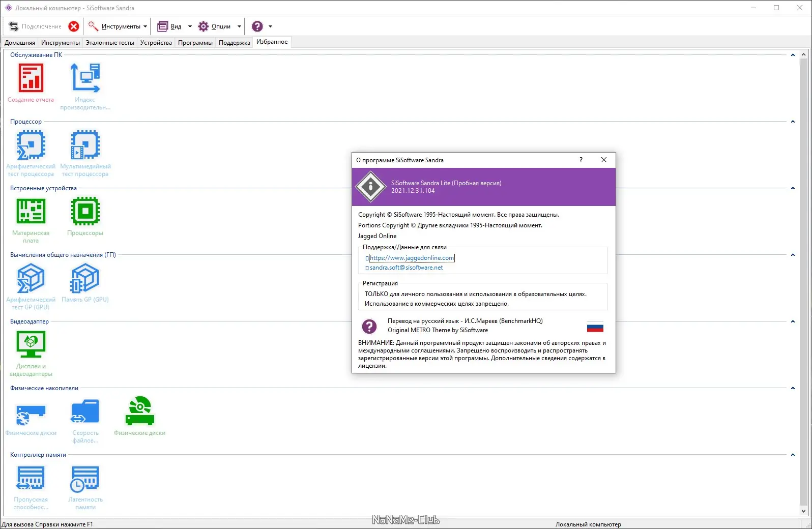This screenshot has width=812, height=529.
Task: Switch to the Устройства tab
Action: tap(156, 43)
